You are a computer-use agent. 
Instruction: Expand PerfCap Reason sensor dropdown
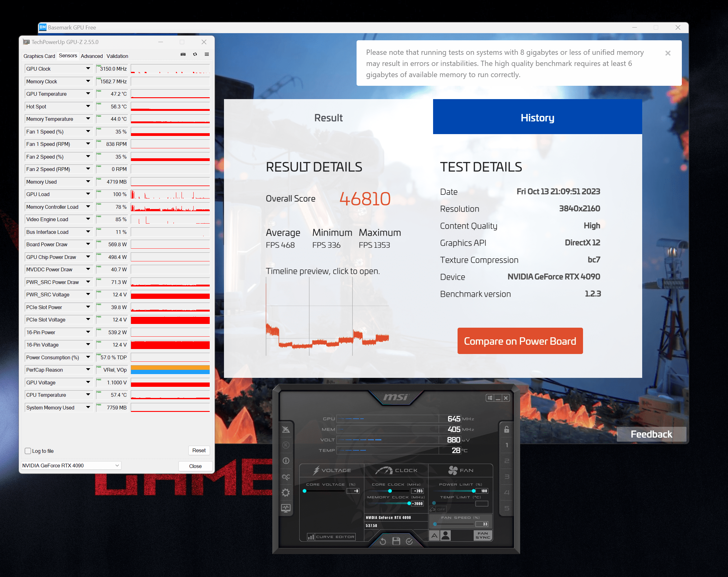point(88,370)
